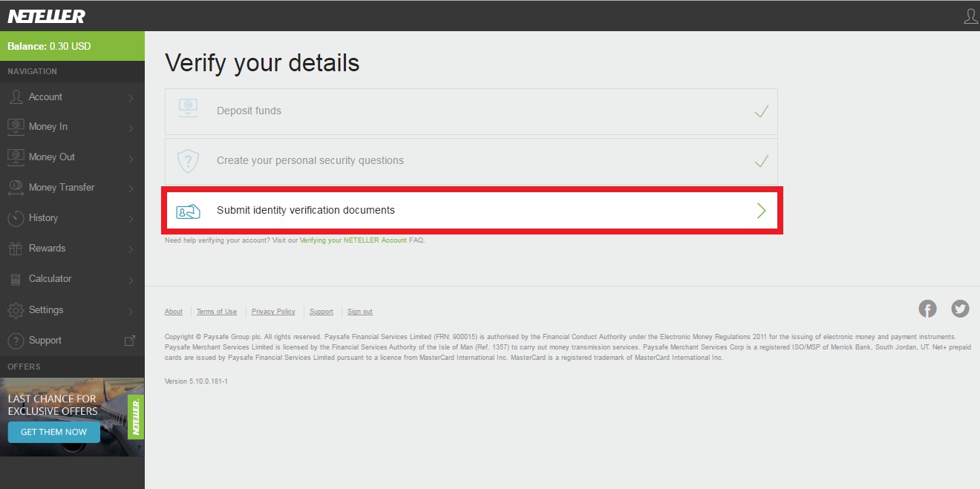The image size is (980, 489).
Task: Click the Facebook icon in footer
Action: pos(927,308)
